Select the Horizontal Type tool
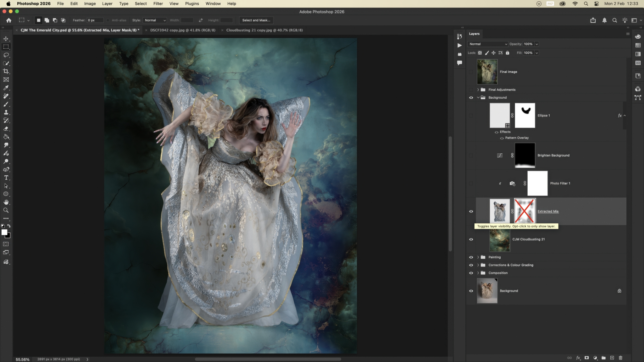644x362 pixels. click(6, 178)
